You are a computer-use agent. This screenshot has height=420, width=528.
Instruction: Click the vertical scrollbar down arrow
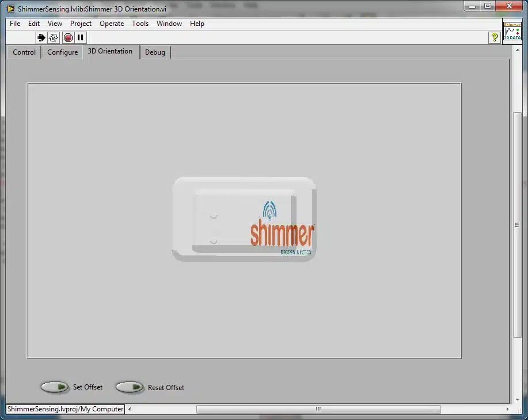pyautogui.click(x=518, y=399)
